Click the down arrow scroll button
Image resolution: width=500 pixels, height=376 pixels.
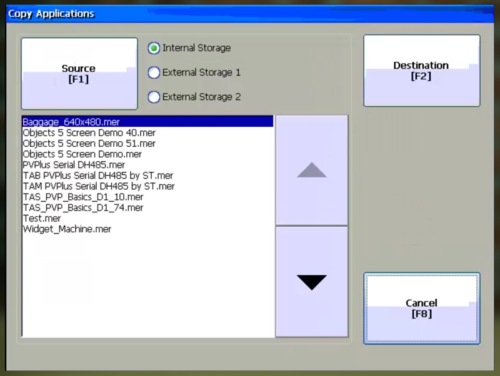pos(312,282)
